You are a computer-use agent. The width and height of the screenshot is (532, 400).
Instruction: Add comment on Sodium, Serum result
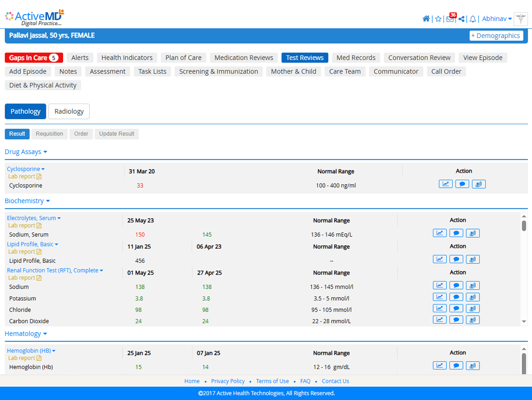click(x=456, y=233)
